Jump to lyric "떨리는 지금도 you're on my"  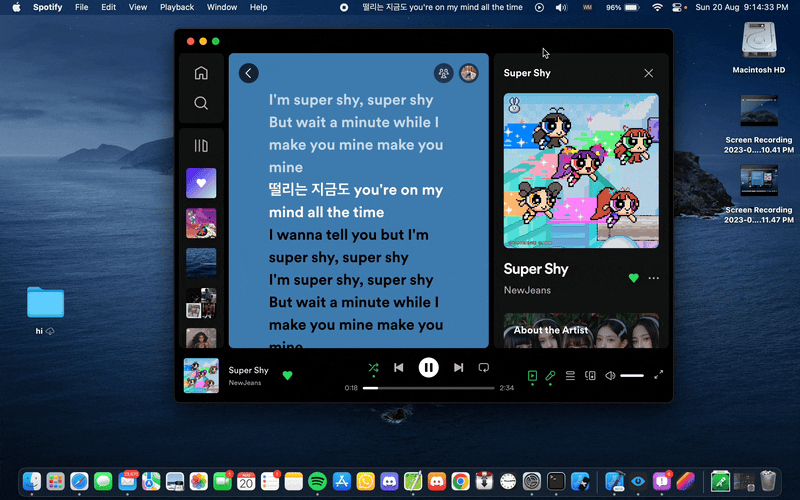coord(356,190)
